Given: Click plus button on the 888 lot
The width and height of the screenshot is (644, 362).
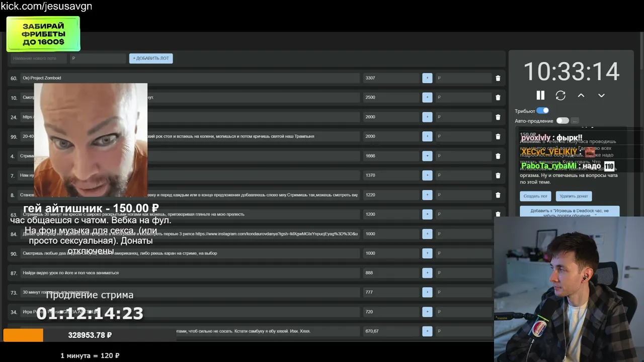Looking at the screenshot, I should pos(427,273).
